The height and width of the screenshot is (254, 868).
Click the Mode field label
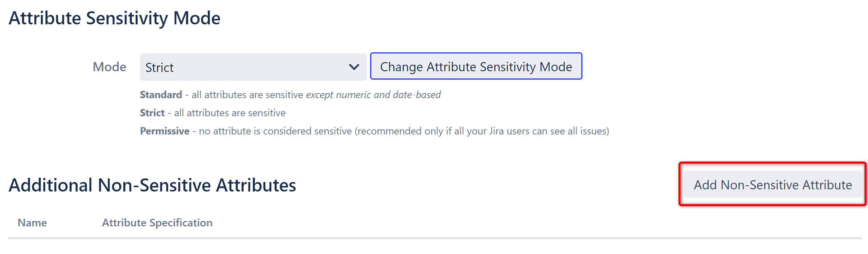pos(109,66)
